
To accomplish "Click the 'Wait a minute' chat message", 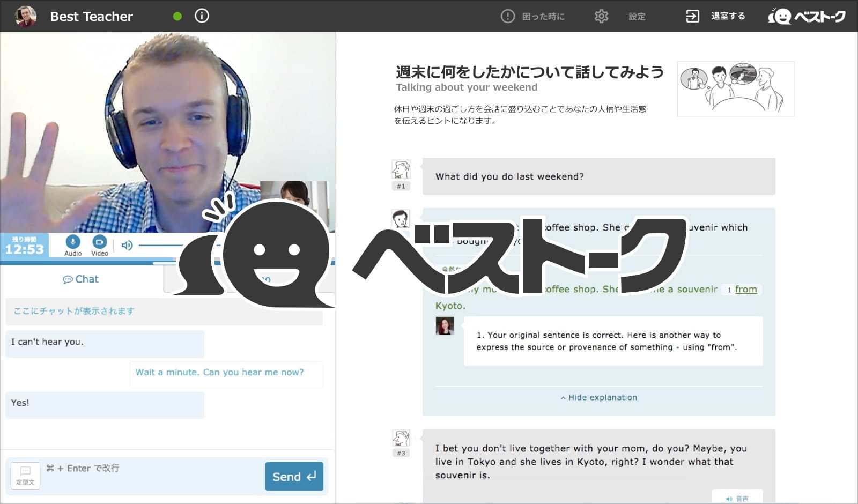I will (226, 374).
